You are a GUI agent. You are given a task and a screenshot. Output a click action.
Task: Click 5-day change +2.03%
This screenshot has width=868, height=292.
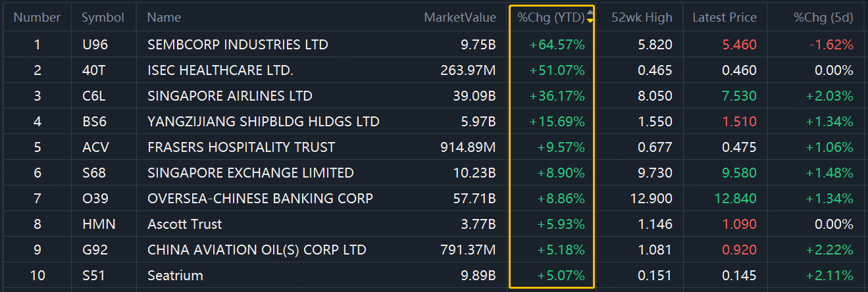click(829, 96)
